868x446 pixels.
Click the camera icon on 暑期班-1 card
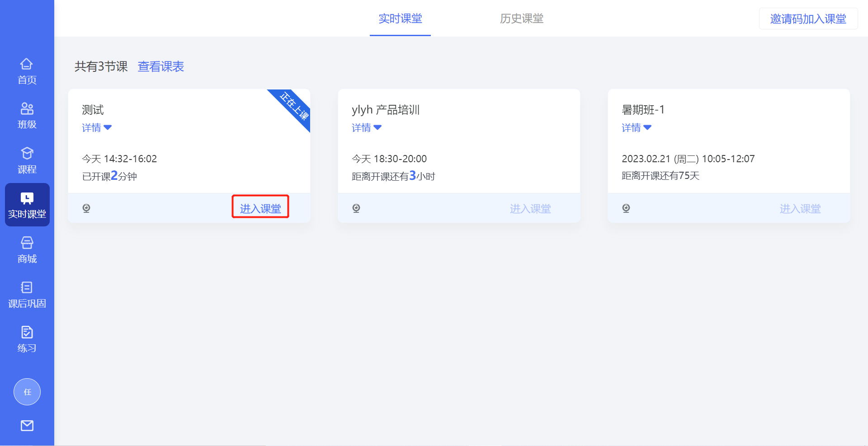626,208
